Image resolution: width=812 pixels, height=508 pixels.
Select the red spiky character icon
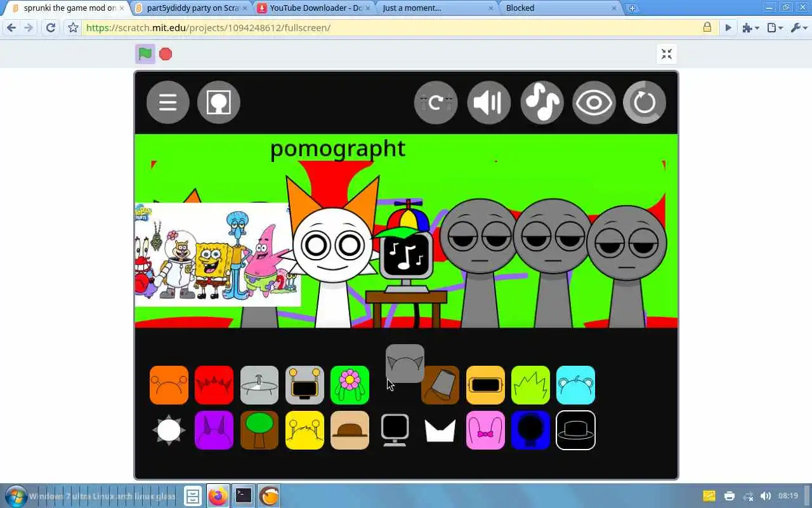tap(214, 385)
